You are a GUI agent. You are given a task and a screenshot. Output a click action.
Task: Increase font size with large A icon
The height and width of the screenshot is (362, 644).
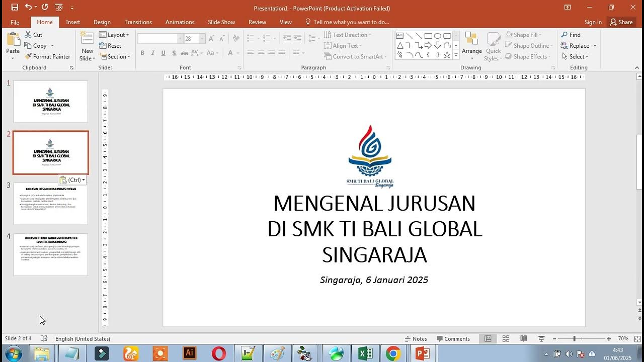(212, 39)
